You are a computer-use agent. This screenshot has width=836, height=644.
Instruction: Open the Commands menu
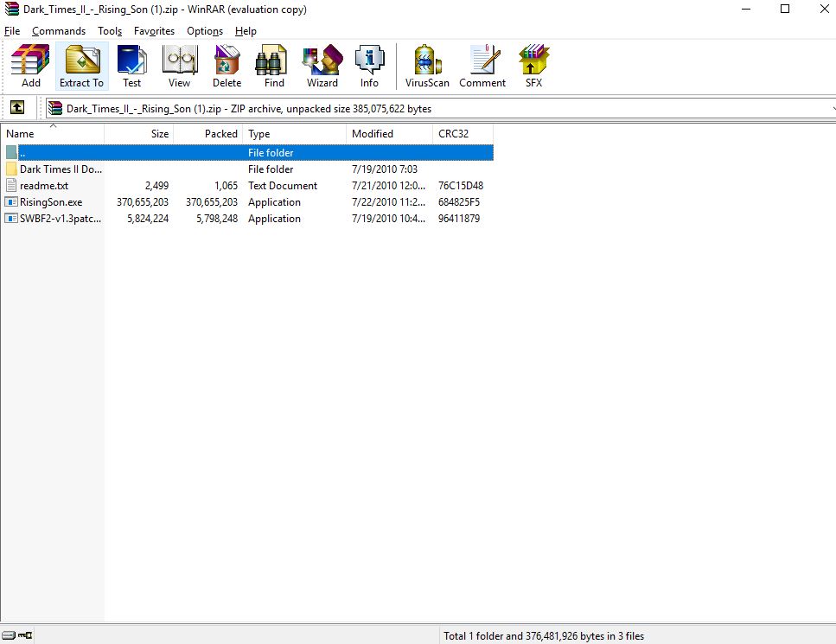pos(59,31)
